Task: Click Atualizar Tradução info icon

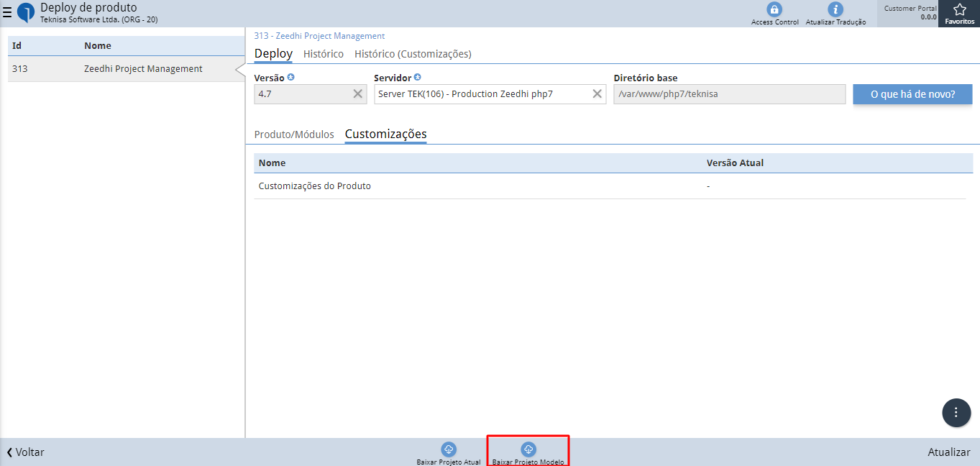Action: (835, 9)
